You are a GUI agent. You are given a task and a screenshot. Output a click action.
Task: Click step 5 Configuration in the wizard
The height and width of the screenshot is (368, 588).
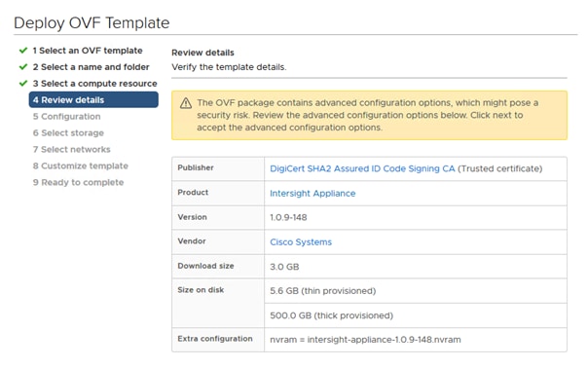tap(66, 116)
